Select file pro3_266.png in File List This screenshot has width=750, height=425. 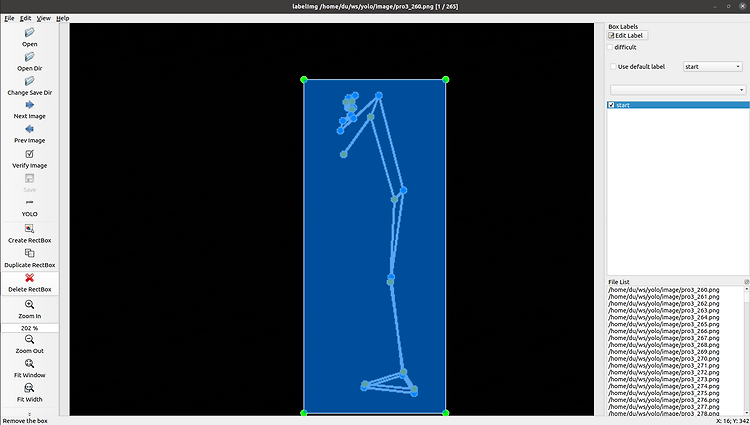point(663,331)
